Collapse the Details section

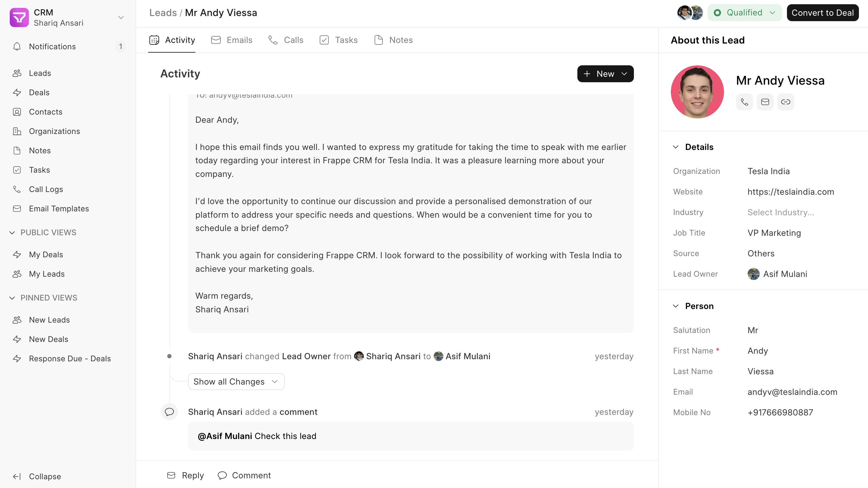(676, 147)
